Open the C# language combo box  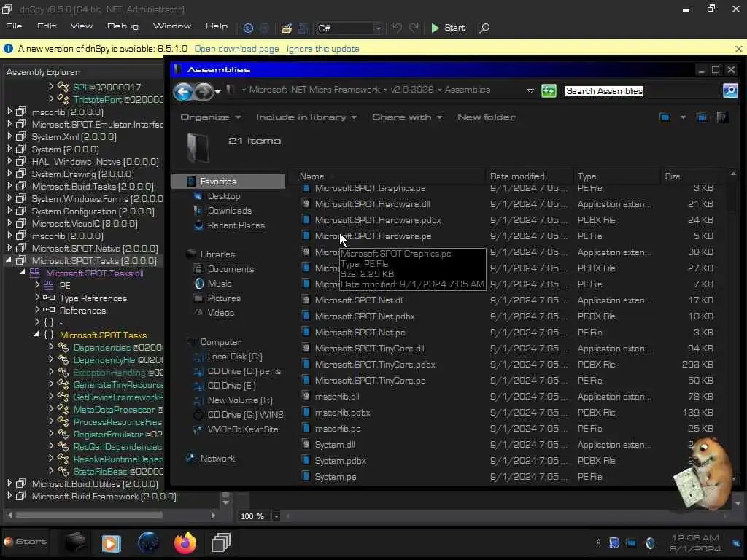tap(349, 28)
